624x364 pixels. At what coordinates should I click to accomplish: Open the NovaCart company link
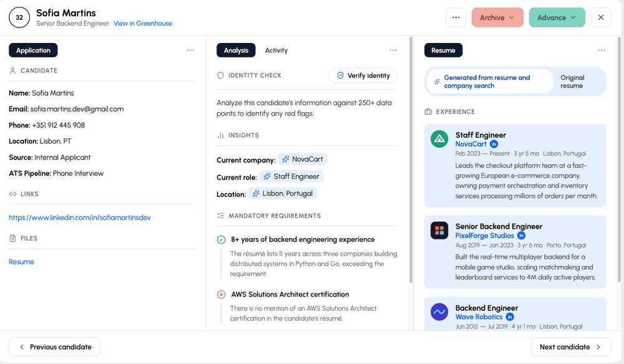(470, 144)
